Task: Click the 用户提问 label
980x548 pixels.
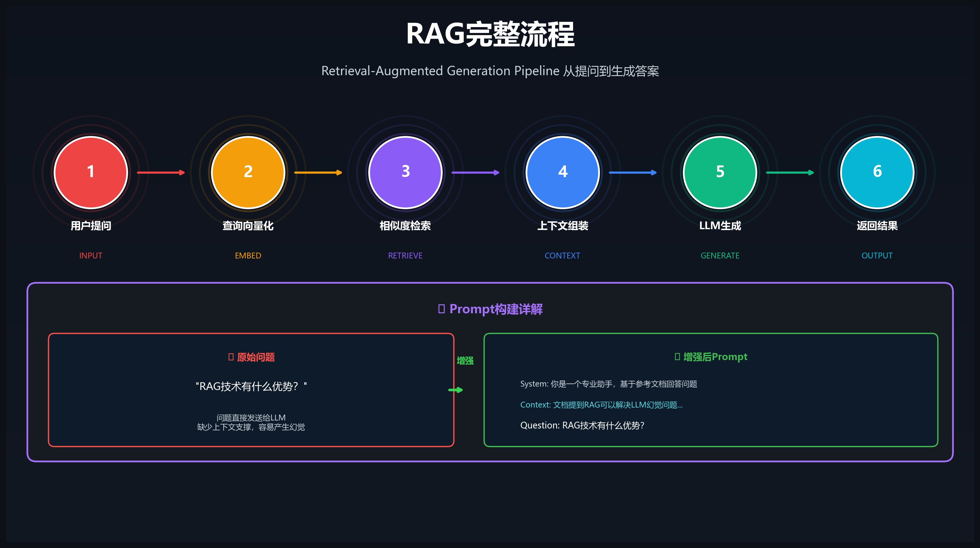Action: tap(91, 226)
